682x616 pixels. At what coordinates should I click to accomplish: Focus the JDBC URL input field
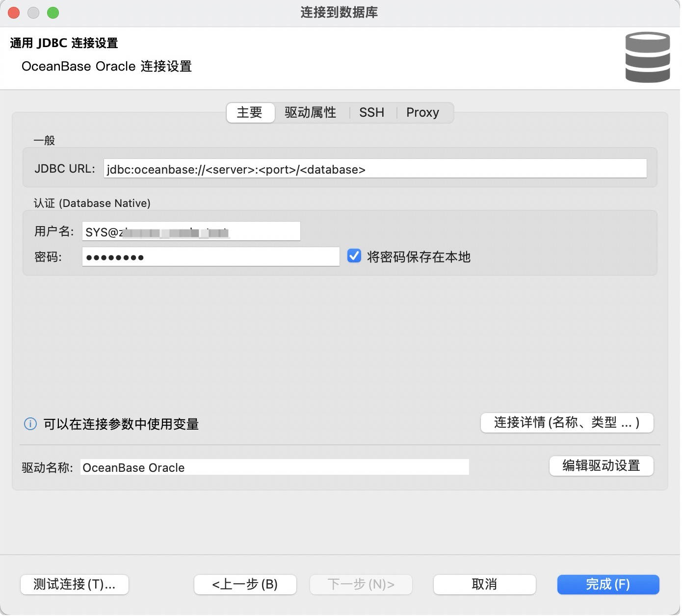(375, 169)
